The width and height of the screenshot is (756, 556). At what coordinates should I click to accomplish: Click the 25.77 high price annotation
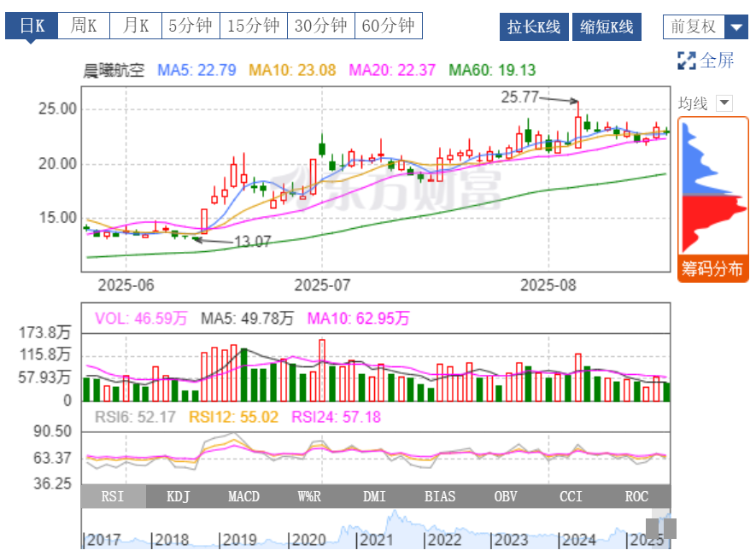click(x=519, y=97)
